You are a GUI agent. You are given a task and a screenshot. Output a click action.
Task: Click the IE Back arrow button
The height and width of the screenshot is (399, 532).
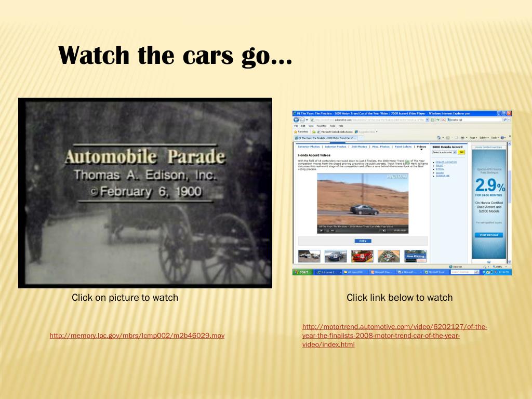(296, 120)
